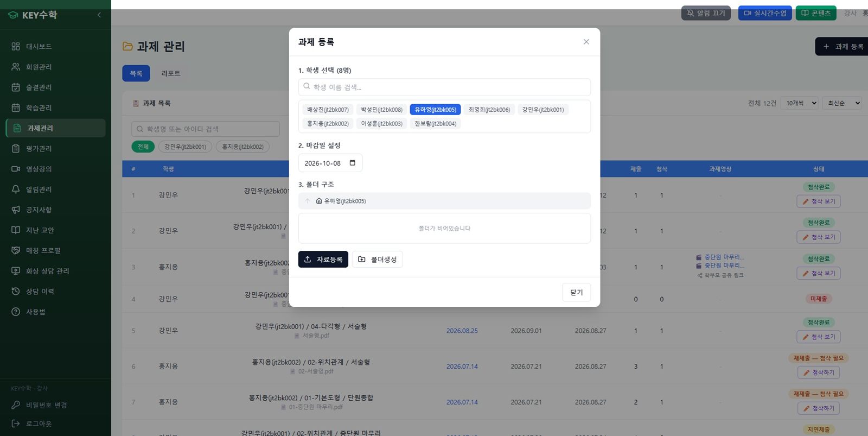Click the 공지사항 megaphone icon
The height and width of the screenshot is (436, 868).
(16, 210)
